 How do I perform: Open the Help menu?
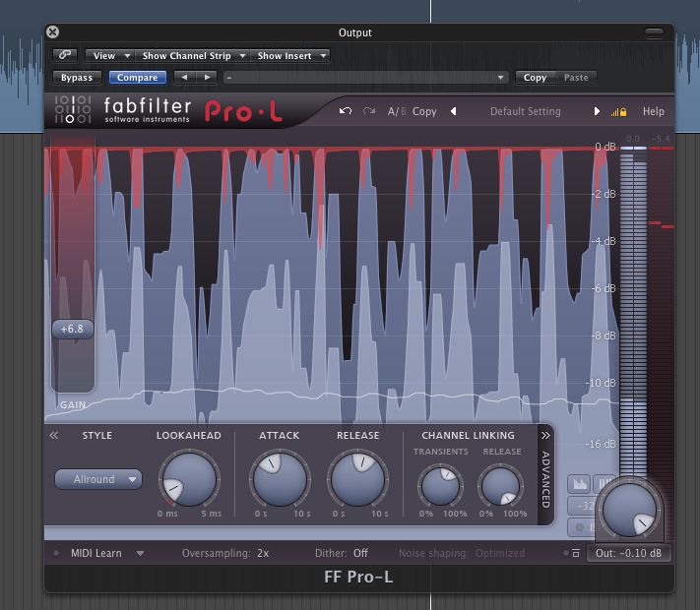[654, 111]
